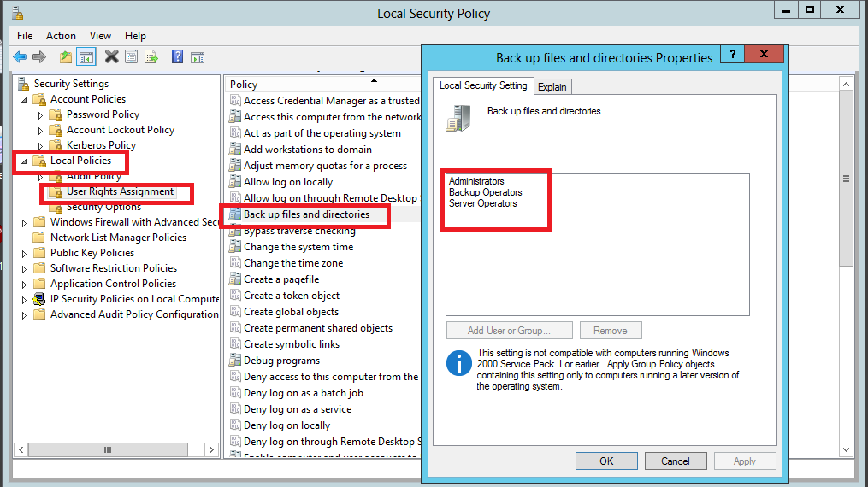Click the main window vertical scrollbar down arrow
Screen dimensions: 868x487
tap(846, 449)
